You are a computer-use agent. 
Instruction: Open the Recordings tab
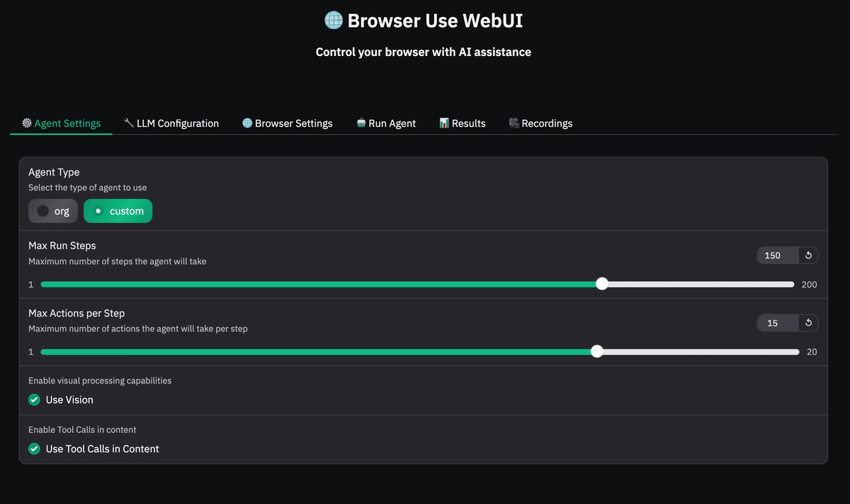point(540,123)
